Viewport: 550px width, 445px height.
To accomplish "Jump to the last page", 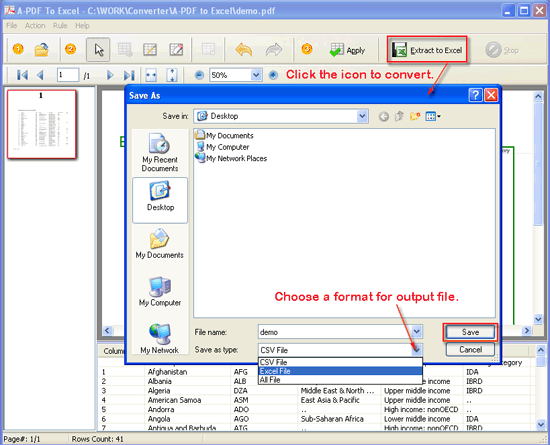I will click(x=129, y=75).
